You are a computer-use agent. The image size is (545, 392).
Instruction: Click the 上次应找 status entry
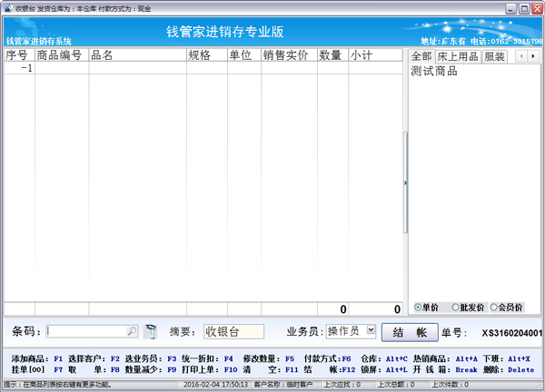point(342,385)
